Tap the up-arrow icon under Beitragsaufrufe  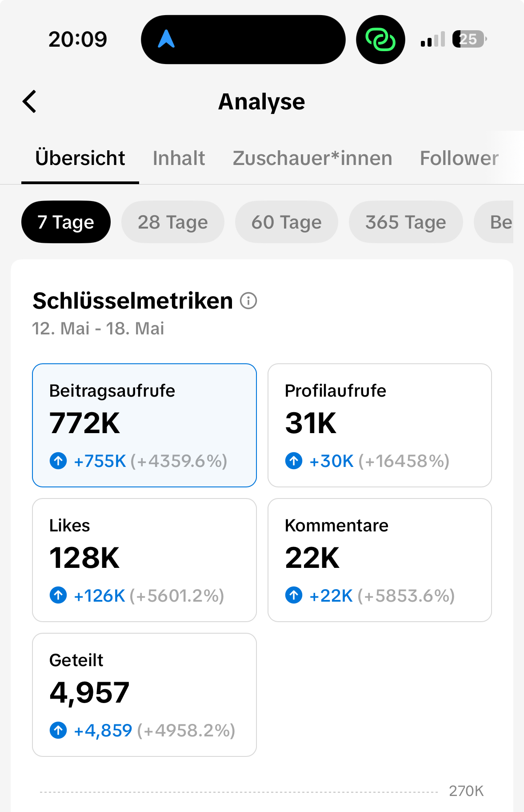pyautogui.click(x=58, y=461)
